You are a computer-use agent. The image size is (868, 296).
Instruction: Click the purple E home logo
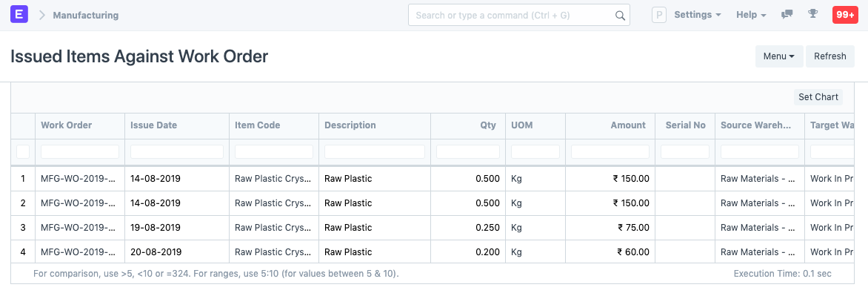(19, 15)
